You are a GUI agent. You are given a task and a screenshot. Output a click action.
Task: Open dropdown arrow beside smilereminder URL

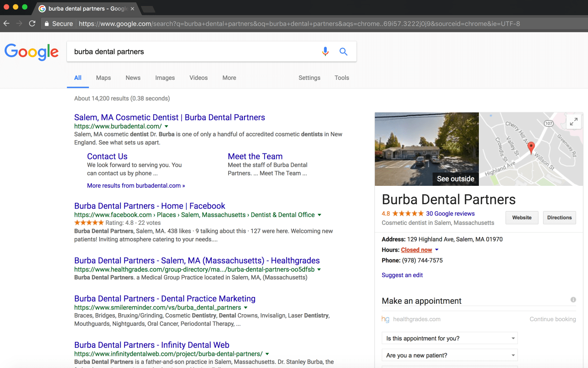245,308
